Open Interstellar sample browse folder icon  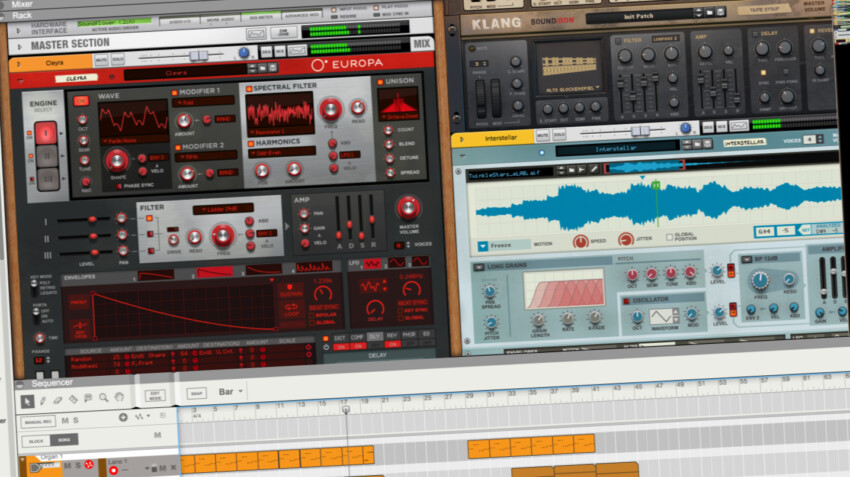571,170
